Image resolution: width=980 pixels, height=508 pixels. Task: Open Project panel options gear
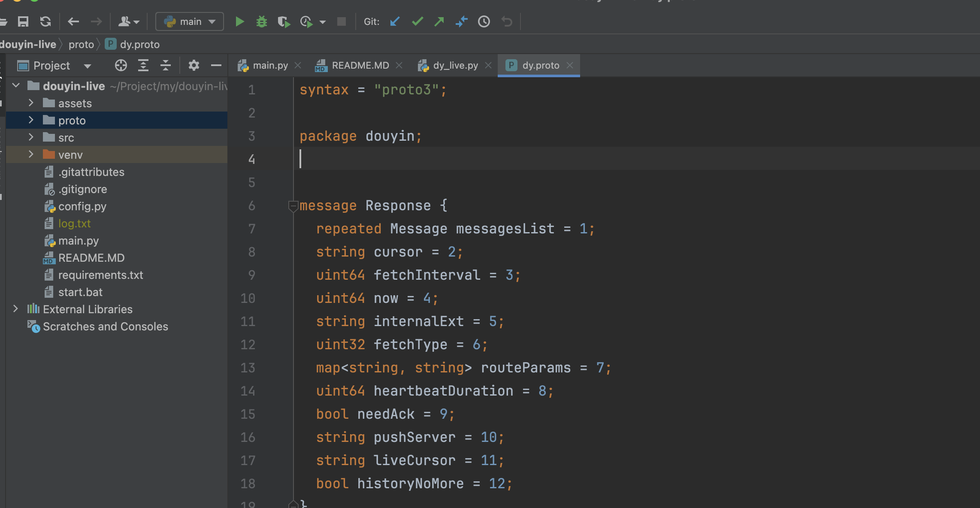click(x=194, y=65)
